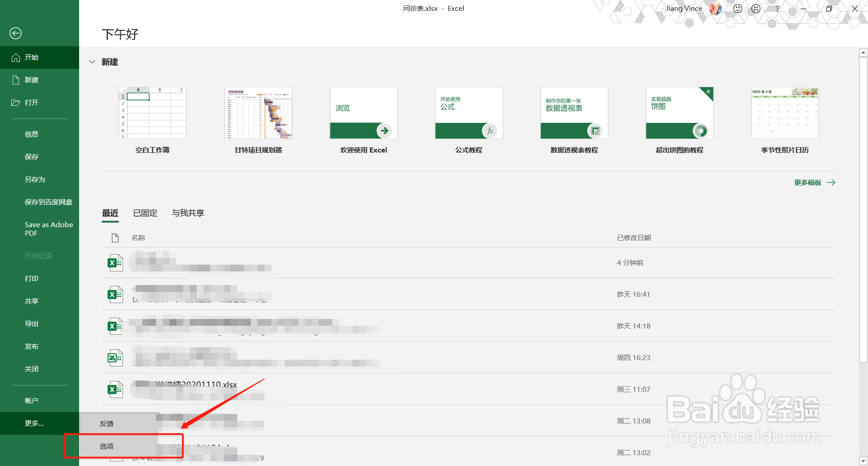The height and width of the screenshot is (466, 868).
Task: Click the vertical scrollbar thumb
Action: (x=863, y=209)
